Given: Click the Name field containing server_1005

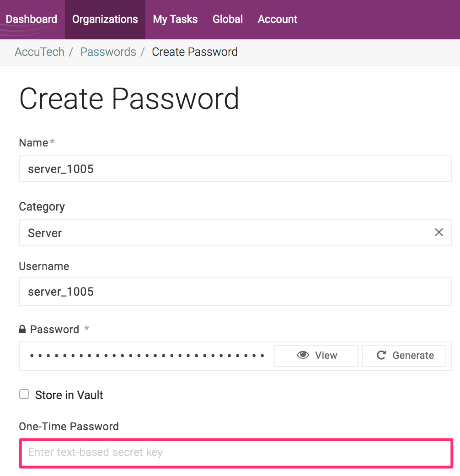Looking at the screenshot, I should [x=183, y=168].
